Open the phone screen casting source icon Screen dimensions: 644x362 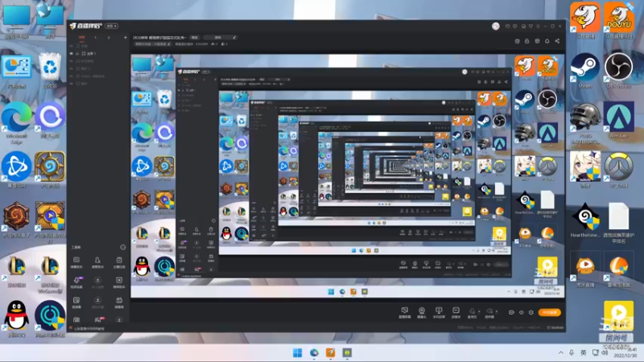tap(439, 312)
